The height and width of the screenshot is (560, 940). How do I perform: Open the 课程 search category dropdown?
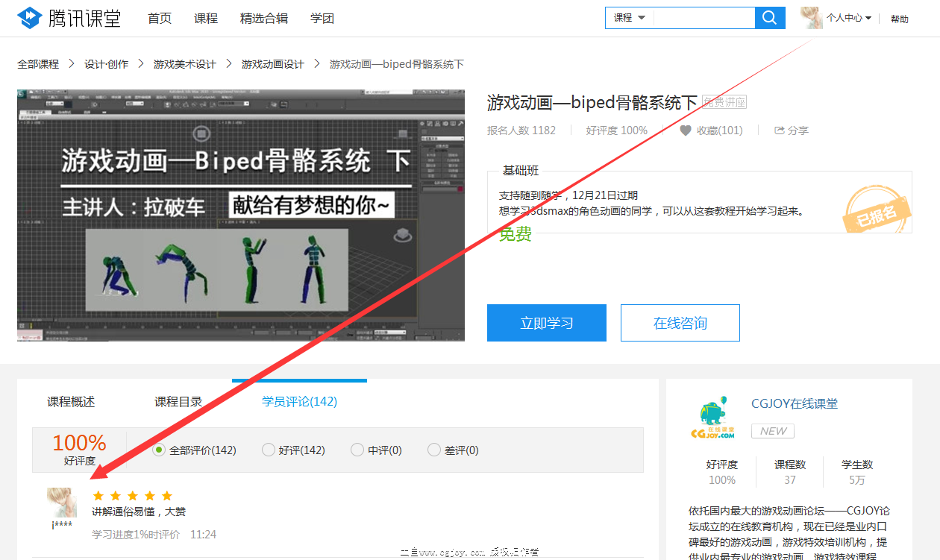click(627, 17)
